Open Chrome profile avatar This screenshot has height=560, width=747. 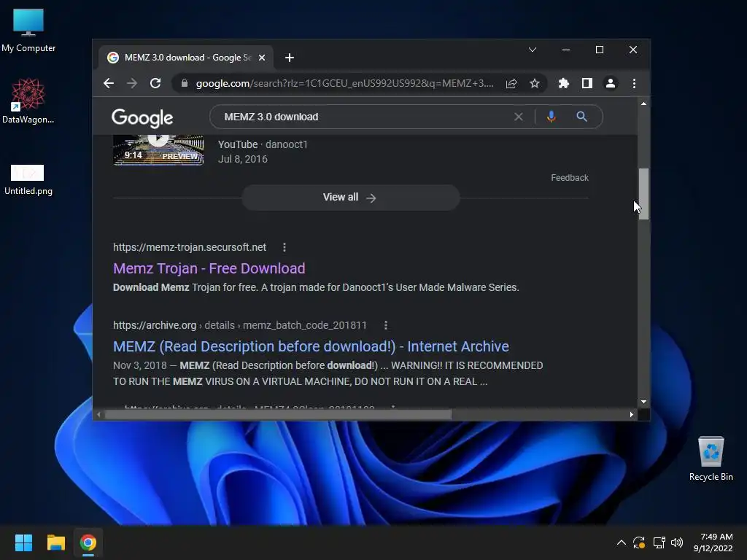(611, 83)
